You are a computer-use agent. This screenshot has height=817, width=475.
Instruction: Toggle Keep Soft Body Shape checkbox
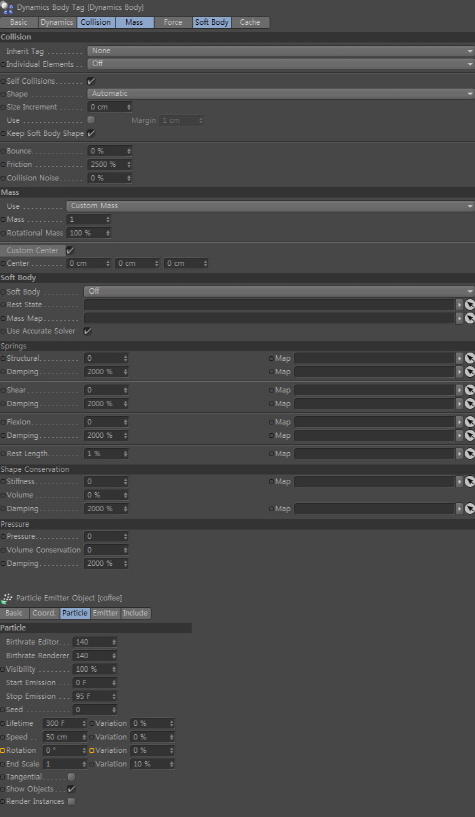point(91,133)
